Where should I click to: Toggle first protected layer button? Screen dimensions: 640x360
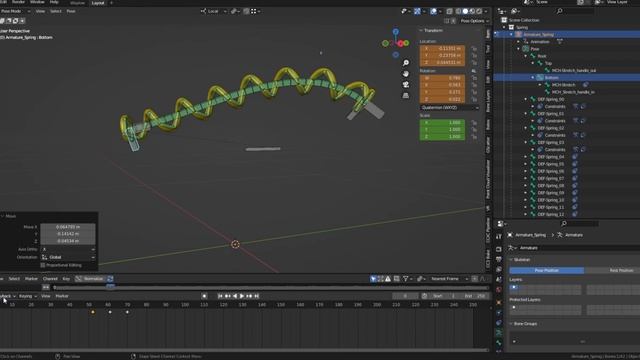pyautogui.click(x=514, y=308)
